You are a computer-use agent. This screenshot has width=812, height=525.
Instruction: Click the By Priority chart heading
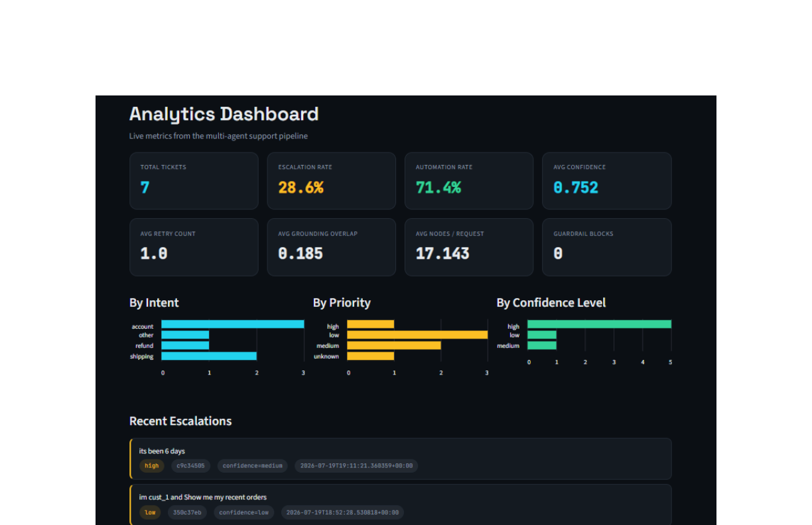click(342, 303)
